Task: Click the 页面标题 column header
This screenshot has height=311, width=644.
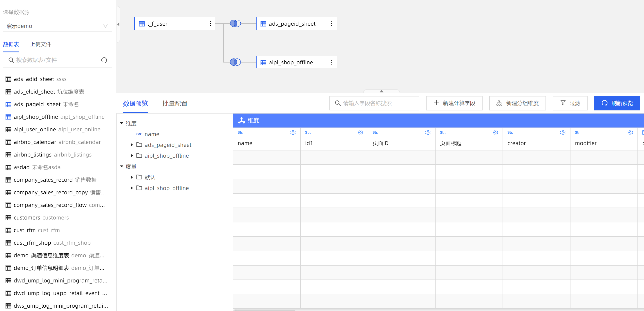Action: click(x=469, y=139)
